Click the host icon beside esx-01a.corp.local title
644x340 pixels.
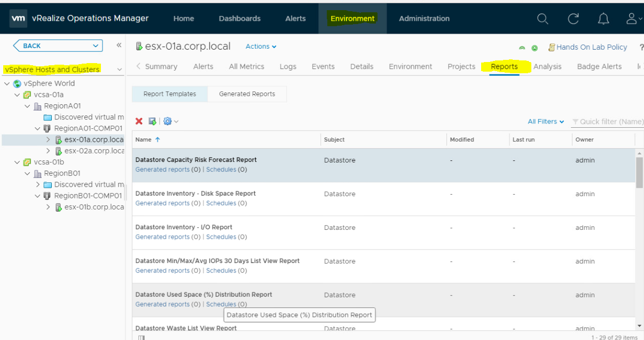click(139, 47)
